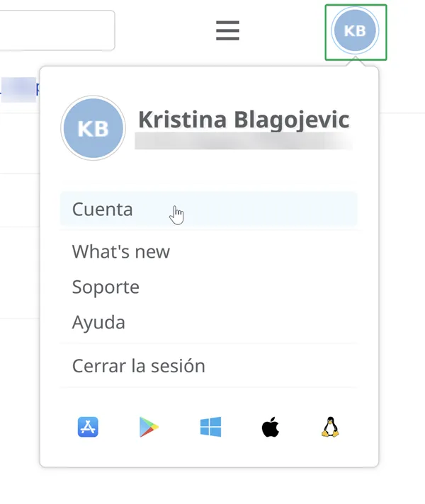This screenshot has height=504, width=425.
Task: Choose the Linux penguin download icon
Action: click(x=330, y=427)
